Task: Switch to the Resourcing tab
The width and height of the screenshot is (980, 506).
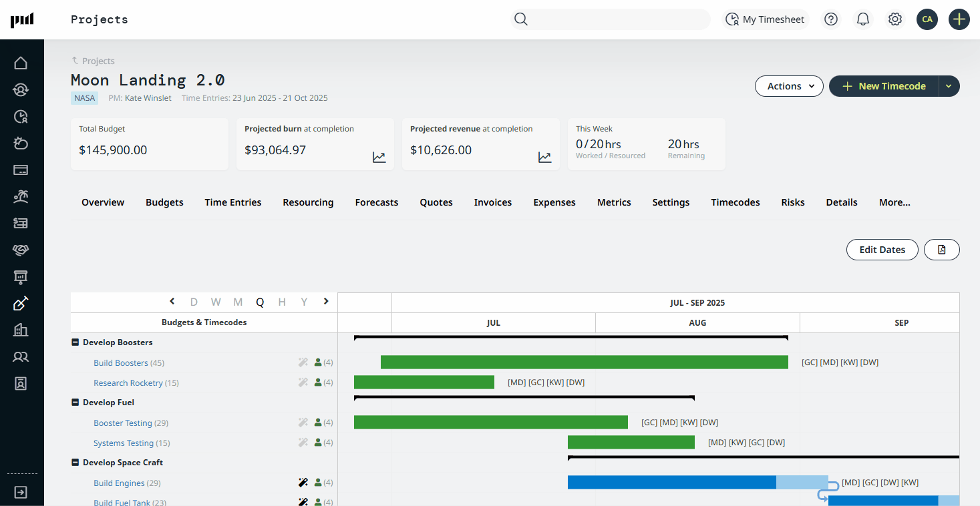Action: point(308,202)
